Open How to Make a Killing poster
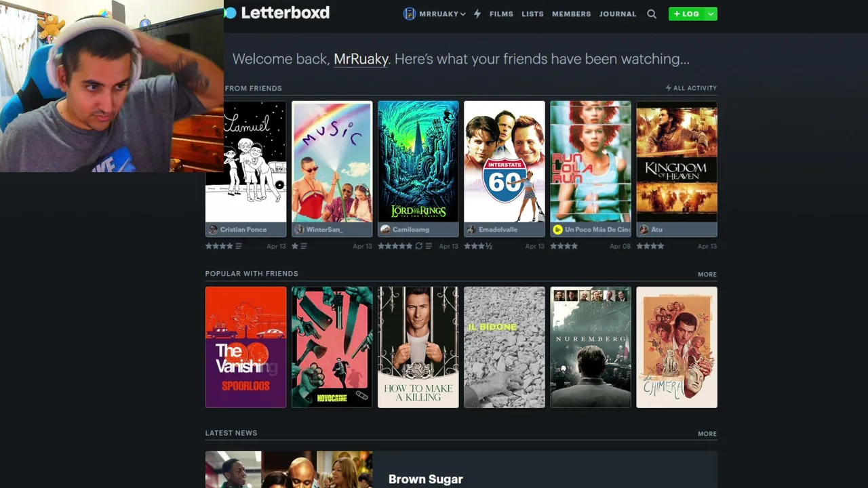 point(418,347)
